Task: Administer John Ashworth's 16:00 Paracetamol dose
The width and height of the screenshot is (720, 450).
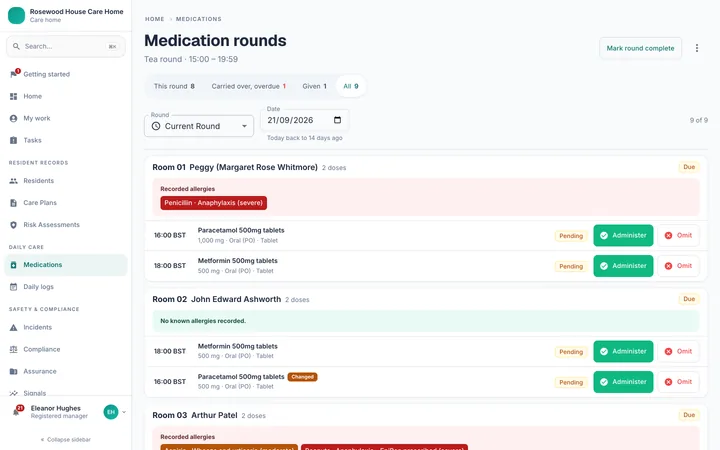Action: click(623, 382)
